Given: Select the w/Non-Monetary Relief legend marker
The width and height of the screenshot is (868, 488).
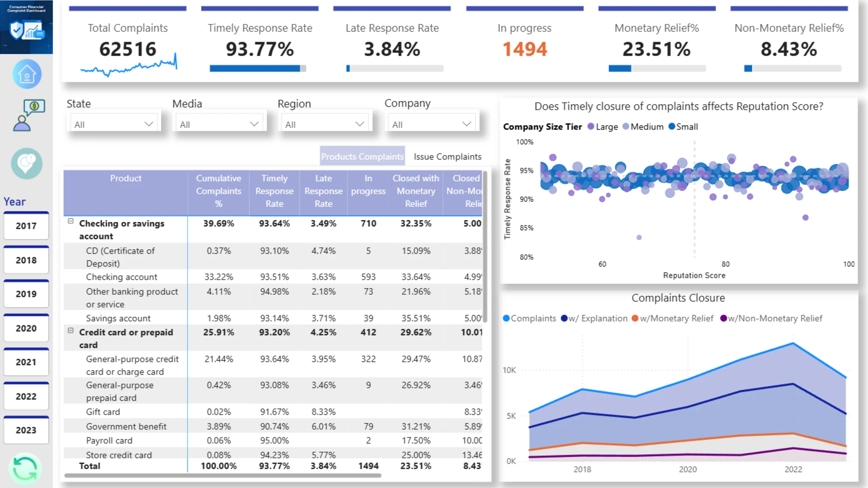Looking at the screenshot, I should (723, 319).
